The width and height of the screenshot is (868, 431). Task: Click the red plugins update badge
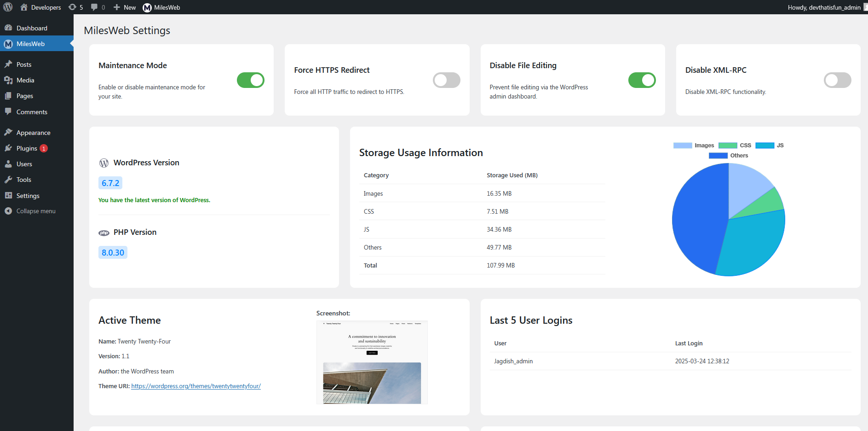point(44,148)
